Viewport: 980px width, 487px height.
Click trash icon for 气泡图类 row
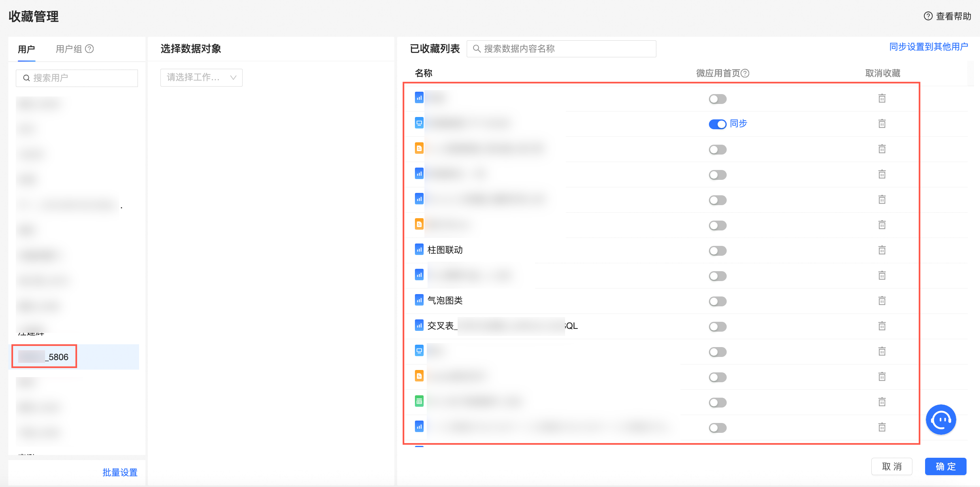[882, 301]
